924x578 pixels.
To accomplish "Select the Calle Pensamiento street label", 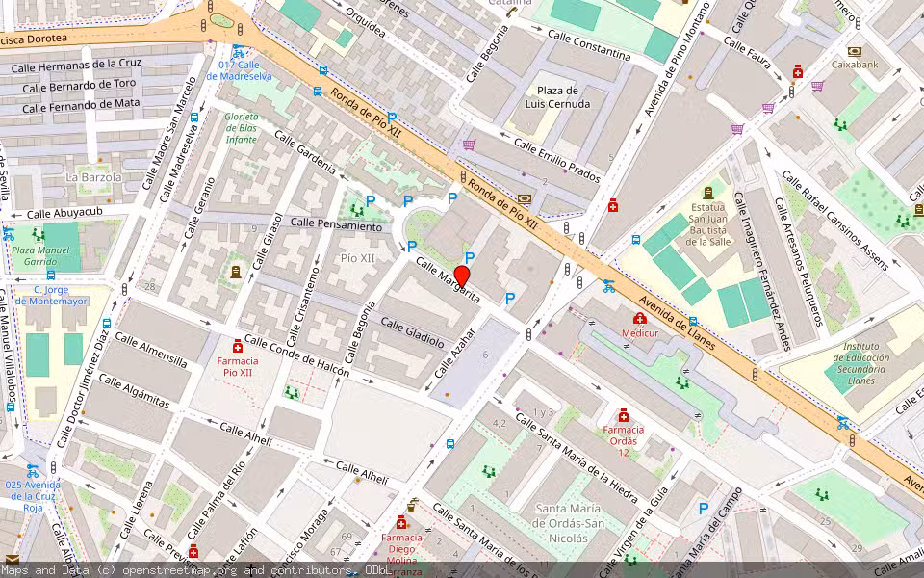I will [337, 224].
